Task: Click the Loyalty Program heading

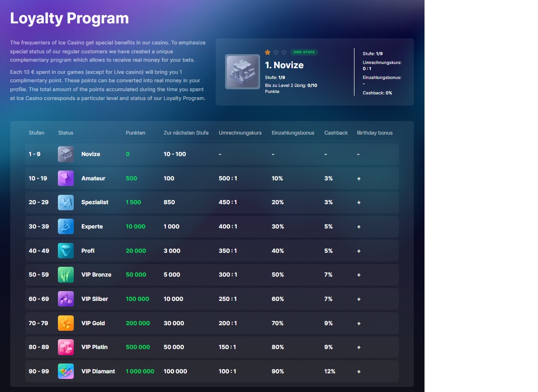Action: tap(69, 18)
